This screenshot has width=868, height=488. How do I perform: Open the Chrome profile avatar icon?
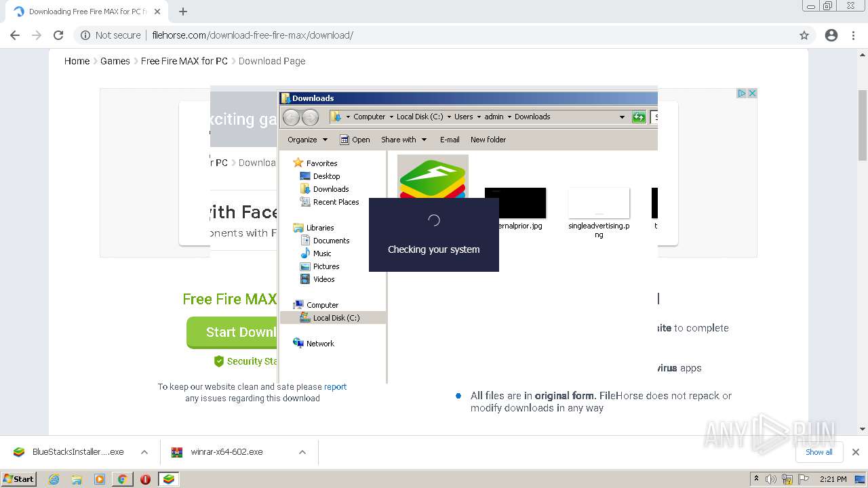tap(831, 35)
